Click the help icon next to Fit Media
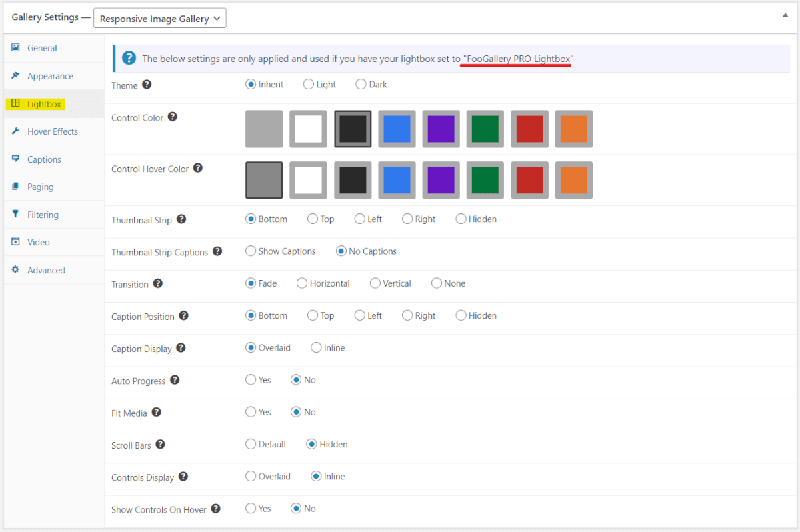This screenshot has height=532, width=800. pos(156,412)
